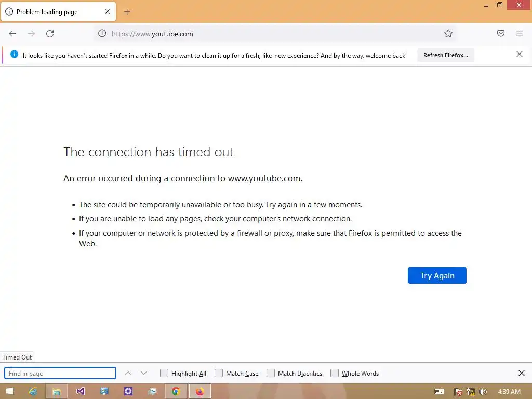Toggle Match Diacritics checkbox
This screenshot has height=399, width=532.
[270, 373]
